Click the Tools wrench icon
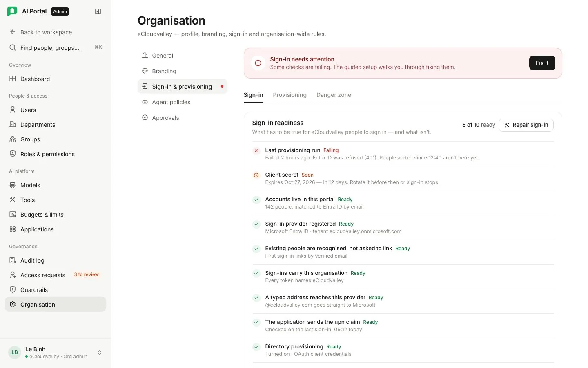 point(13,200)
